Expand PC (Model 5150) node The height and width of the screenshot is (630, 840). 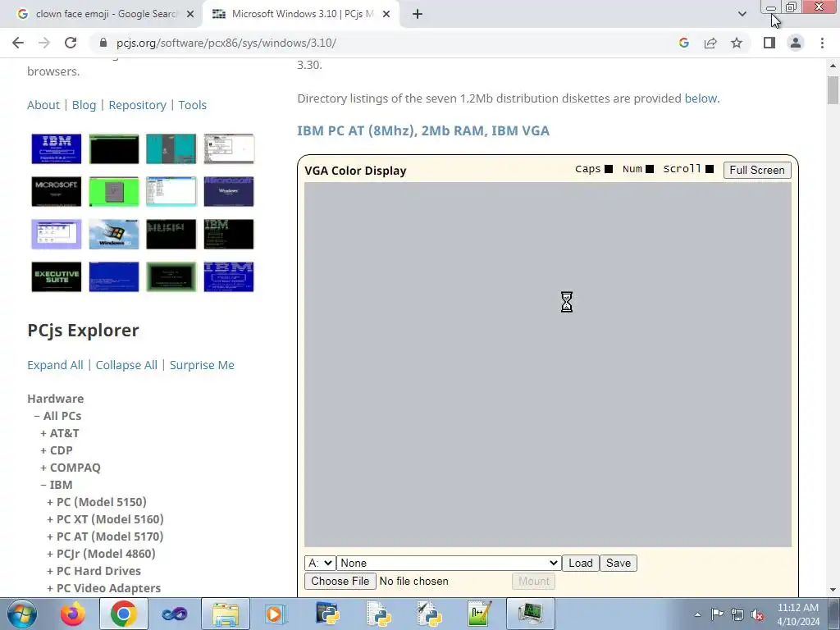click(x=97, y=502)
